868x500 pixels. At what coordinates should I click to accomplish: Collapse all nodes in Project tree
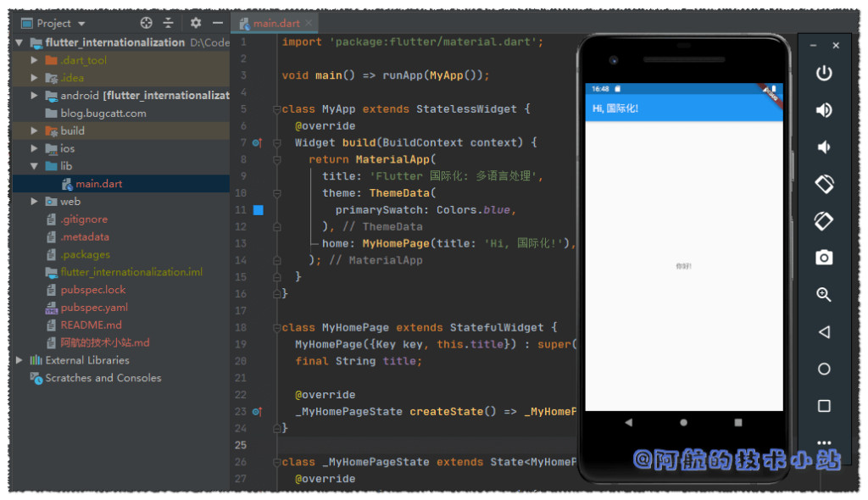click(x=169, y=23)
